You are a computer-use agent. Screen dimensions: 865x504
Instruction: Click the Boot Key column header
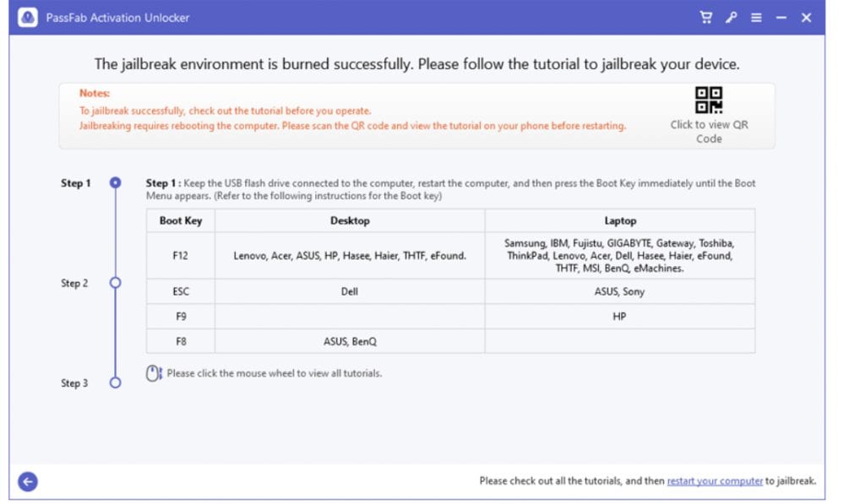(181, 220)
